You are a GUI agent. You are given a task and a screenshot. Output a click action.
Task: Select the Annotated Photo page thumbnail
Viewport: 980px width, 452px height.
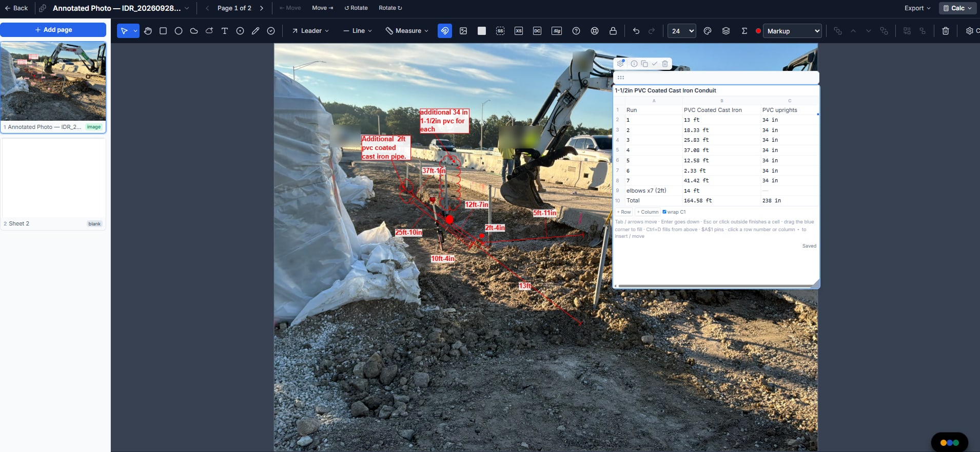point(53,86)
